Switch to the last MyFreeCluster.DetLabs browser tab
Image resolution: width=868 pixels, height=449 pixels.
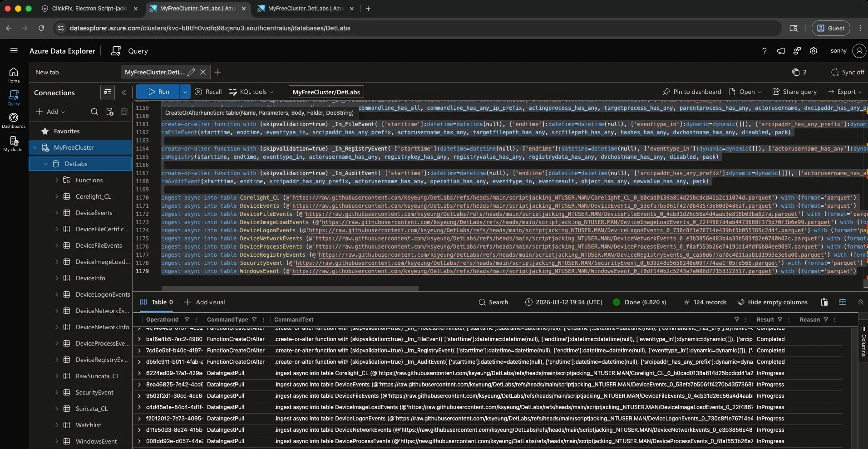click(x=306, y=9)
